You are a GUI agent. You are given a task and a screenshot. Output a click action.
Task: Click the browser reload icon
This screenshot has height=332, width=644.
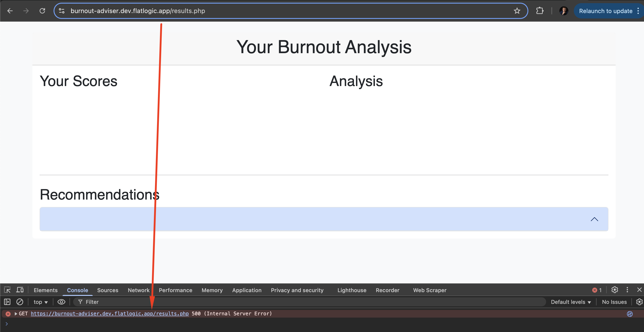click(42, 11)
